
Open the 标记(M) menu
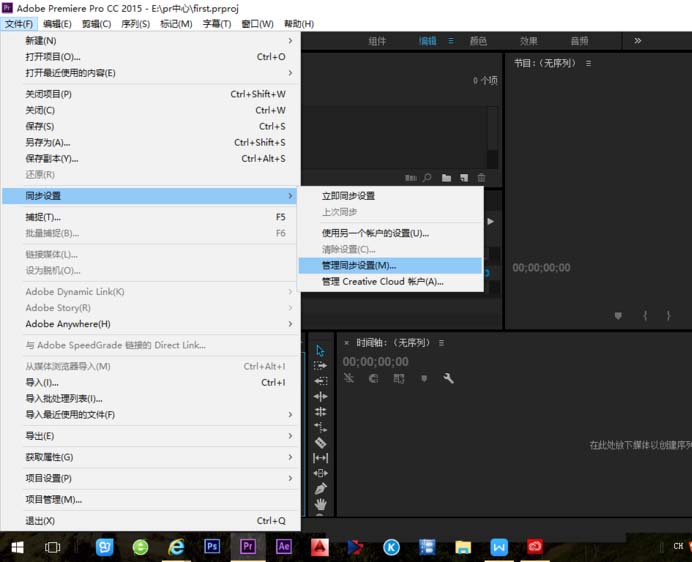[176, 24]
